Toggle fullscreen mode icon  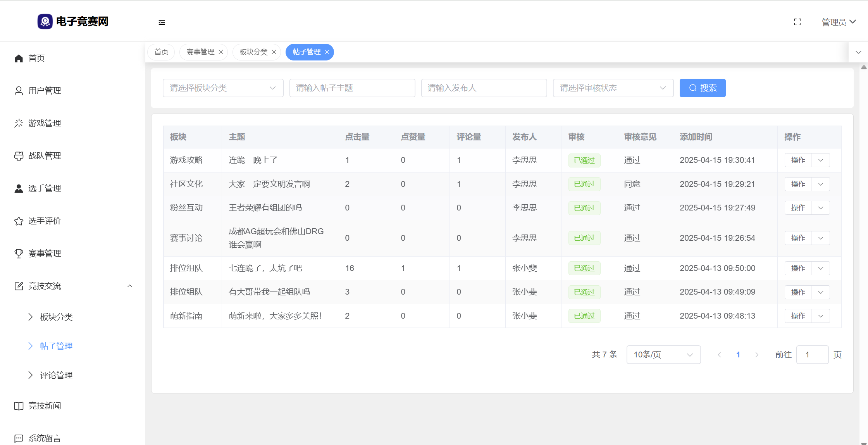[x=797, y=22]
